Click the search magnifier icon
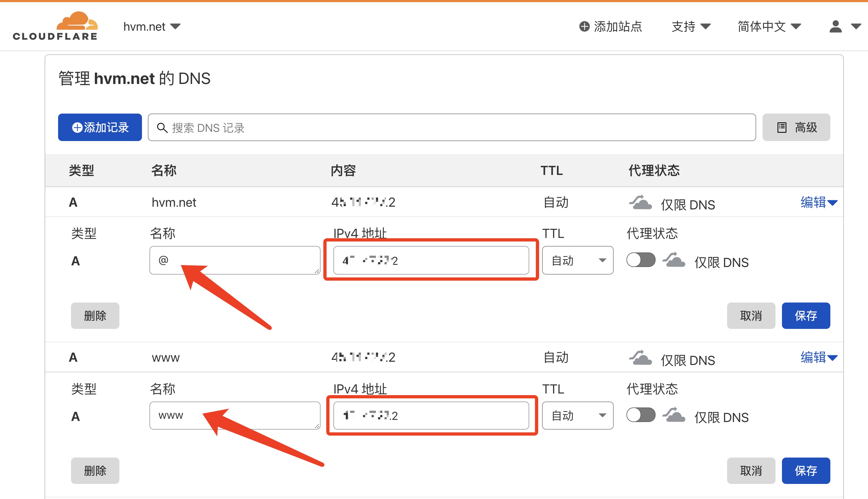 click(162, 128)
